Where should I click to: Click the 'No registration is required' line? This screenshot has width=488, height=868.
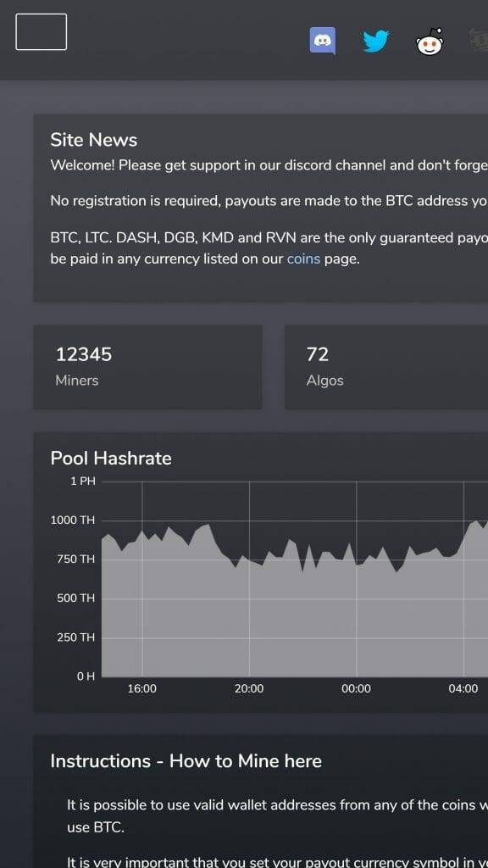click(269, 201)
